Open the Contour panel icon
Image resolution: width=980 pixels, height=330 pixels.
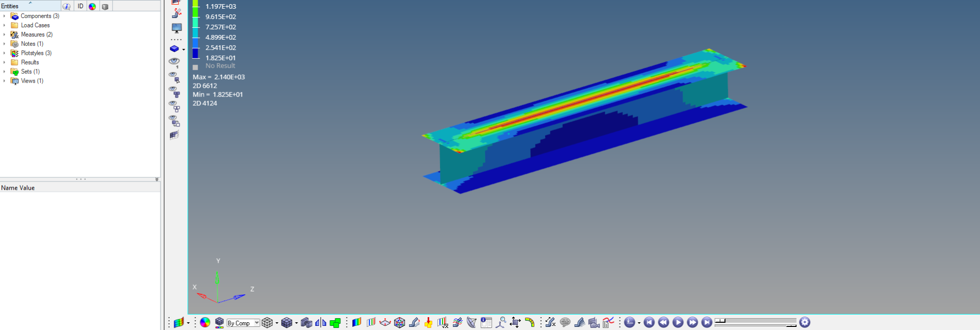pyautogui.click(x=356, y=323)
